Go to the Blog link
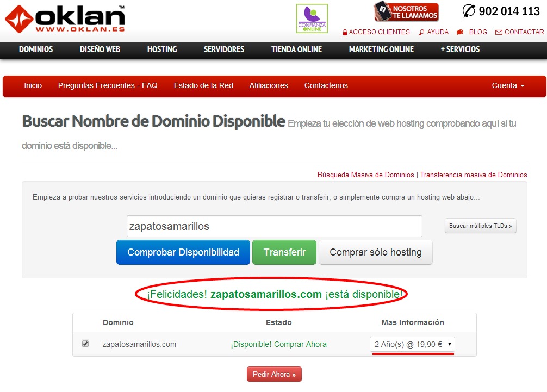The height and width of the screenshot is (392, 547). pos(478,32)
